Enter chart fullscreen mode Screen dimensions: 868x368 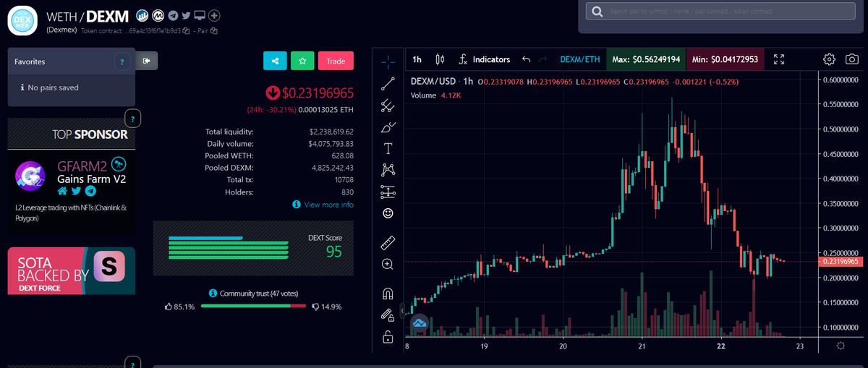coord(779,59)
